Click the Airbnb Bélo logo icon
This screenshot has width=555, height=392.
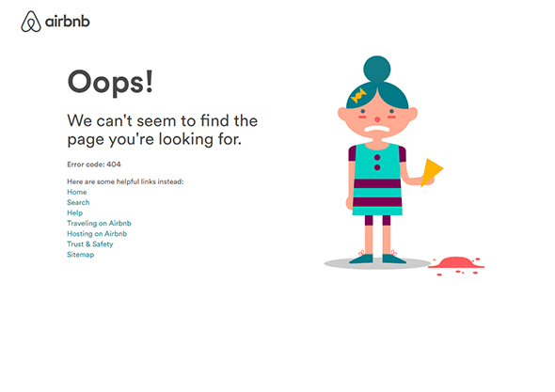point(31,22)
